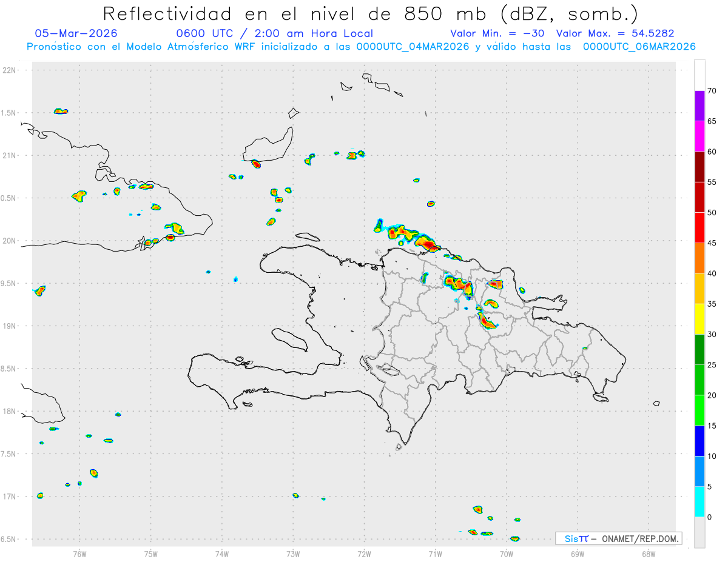The width and height of the screenshot is (728, 562).
Task: Click the '71W' longitude axis label
Action: [x=435, y=554]
